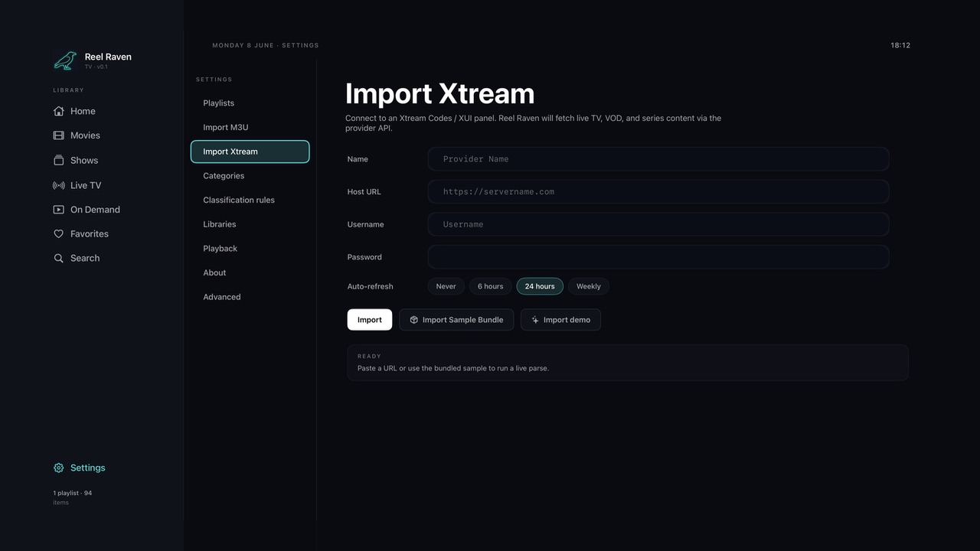The height and width of the screenshot is (551, 980).
Task: Focus the Username input field
Action: click(x=658, y=224)
